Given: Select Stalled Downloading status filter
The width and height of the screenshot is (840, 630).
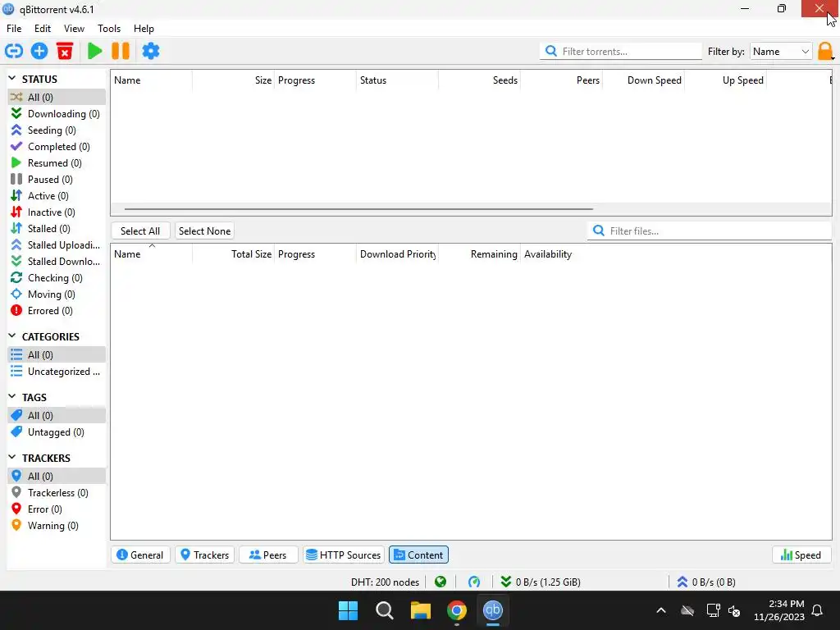Looking at the screenshot, I should [57, 262].
